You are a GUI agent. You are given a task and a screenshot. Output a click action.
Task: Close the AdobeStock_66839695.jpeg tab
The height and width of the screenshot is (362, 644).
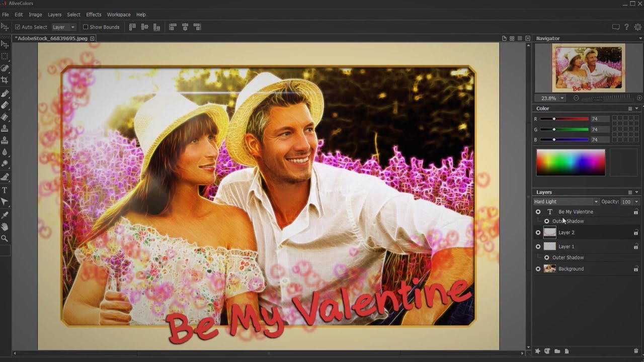click(x=92, y=38)
